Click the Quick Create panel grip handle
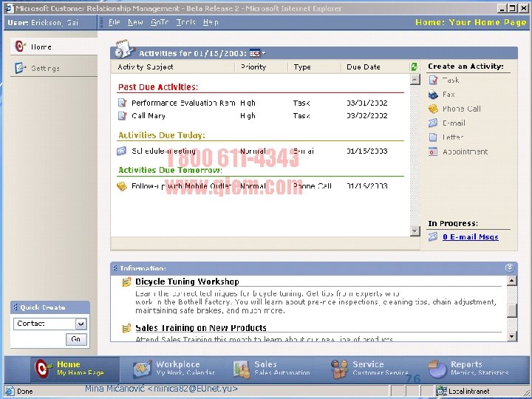This screenshot has height=399, width=532. pos(16,307)
